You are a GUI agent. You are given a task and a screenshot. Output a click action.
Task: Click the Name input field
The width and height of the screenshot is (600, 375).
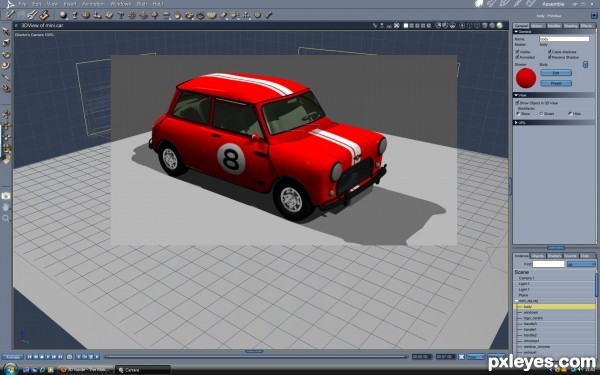coord(564,39)
